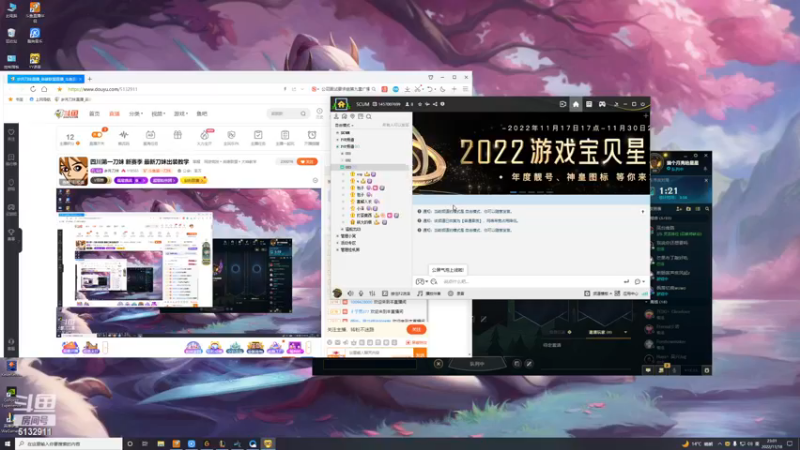Viewport: 800px width, 450px height.
Task: Click the application center icon in YY bottom bar
Action: click(626, 293)
